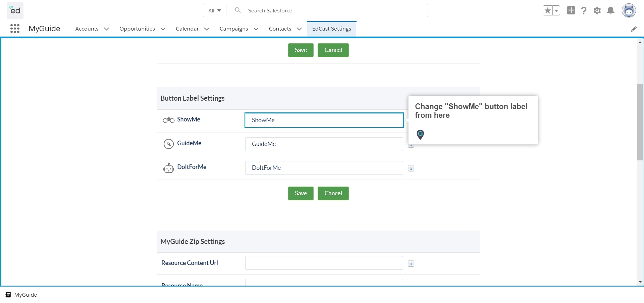Open the Global Actions plus icon
Screen dimensions: 644x303
tap(571, 10)
